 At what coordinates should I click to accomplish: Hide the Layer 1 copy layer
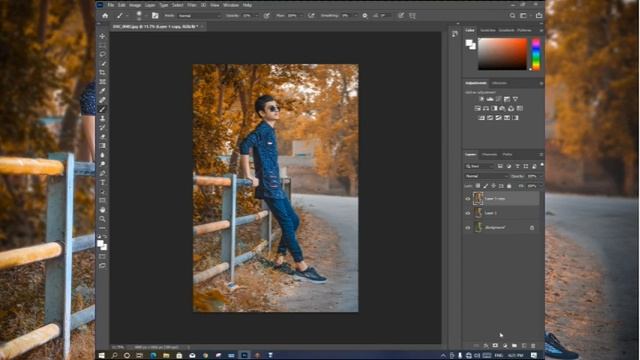pos(468,199)
